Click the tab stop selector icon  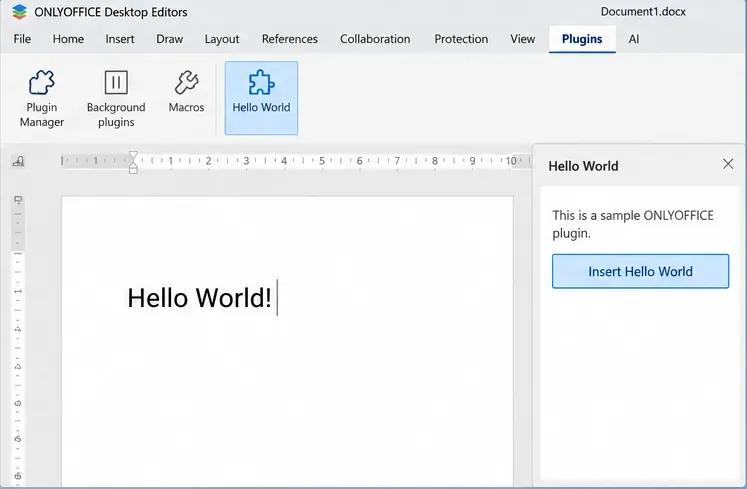point(18,162)
